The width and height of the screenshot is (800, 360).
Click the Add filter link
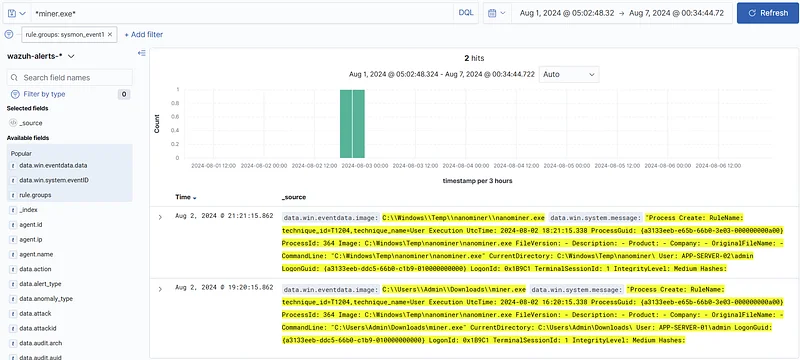[x=144, y=35]
